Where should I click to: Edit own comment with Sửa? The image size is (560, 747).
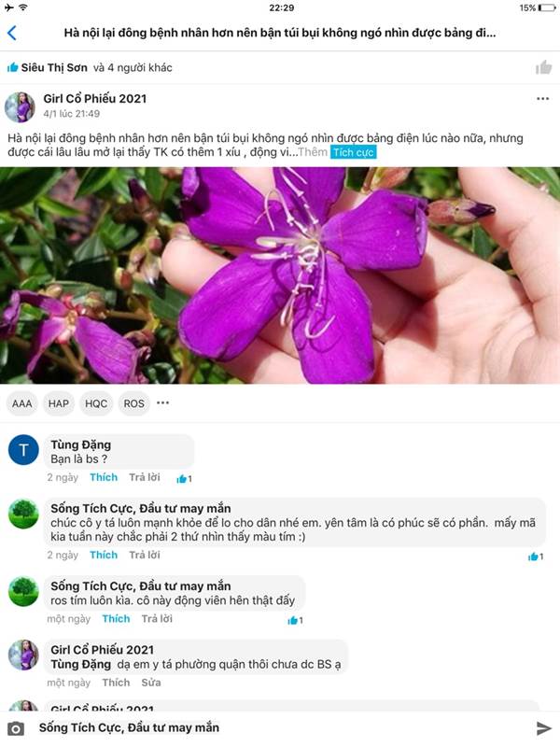click(x=151, y=683)
